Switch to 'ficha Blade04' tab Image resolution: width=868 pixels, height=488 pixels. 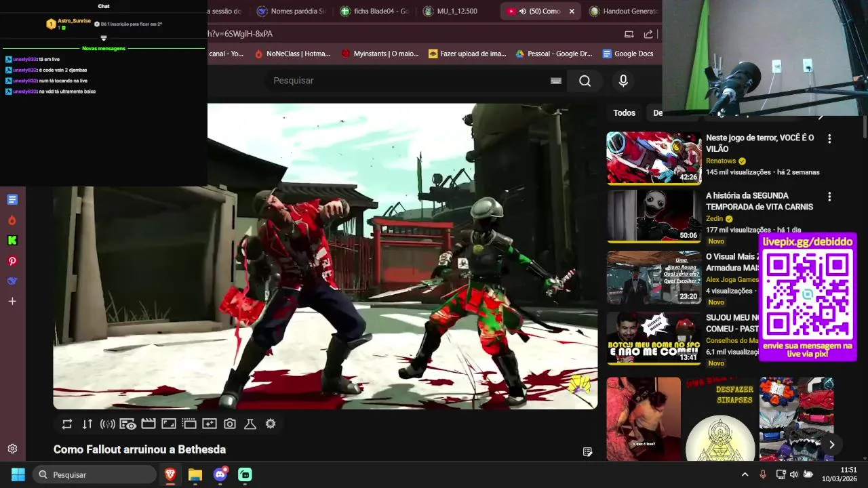375,12
